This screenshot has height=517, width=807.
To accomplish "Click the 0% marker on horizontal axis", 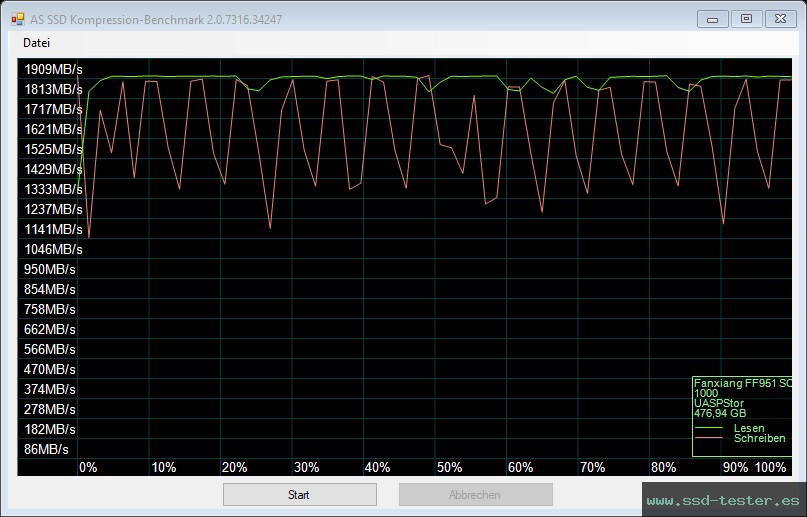I will 88,467.
